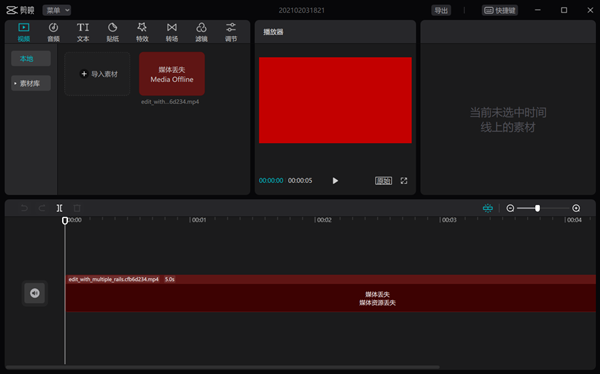This screenshot has height=374, width=600.
Task: Open the 特效 effects panel
Action: coord(142,32)
